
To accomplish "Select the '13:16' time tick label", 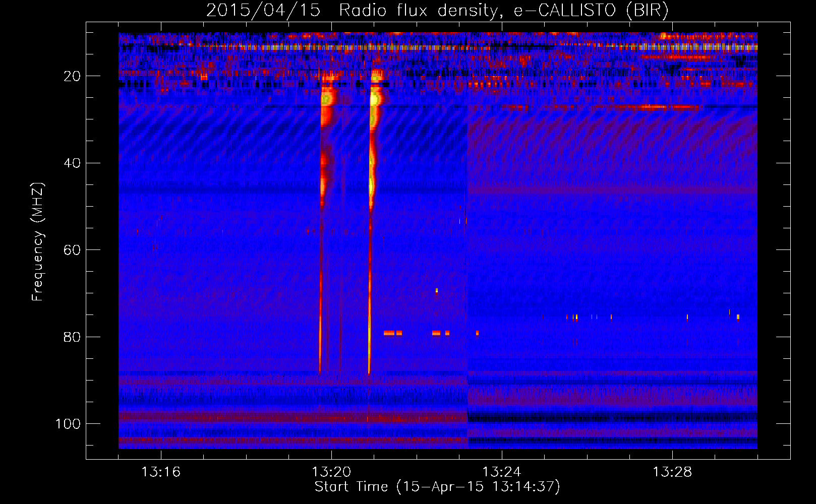I will (161, 472).
